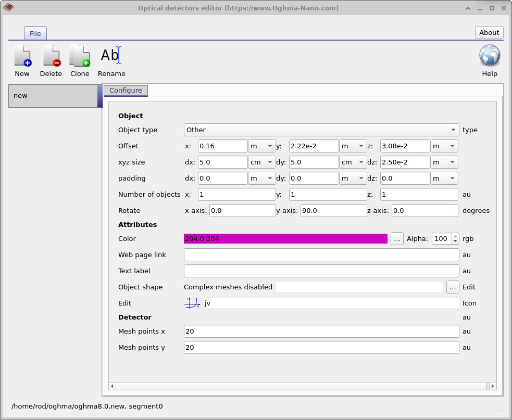512x420 pixels.
Task: Click the Oghma logo in the titlebar
Action: pos(8,8)
